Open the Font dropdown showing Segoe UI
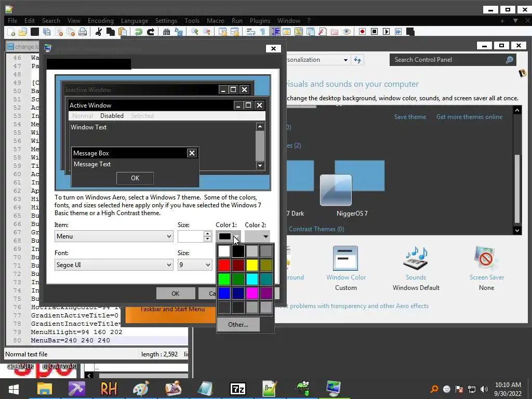The image size is (532, 399). pyautogui.click(x=114, y=264)
